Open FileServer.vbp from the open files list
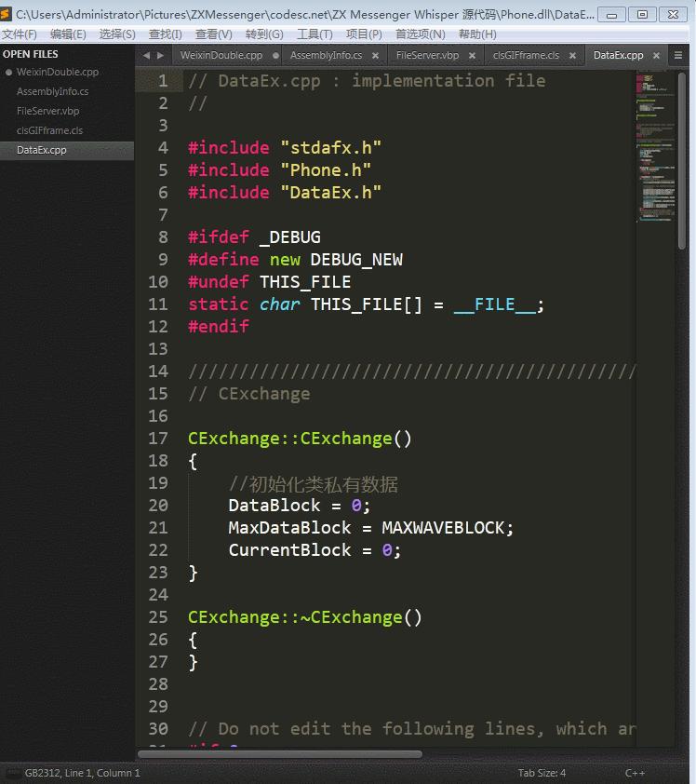Viewport: 696px width, 784px height. (48, 111)
